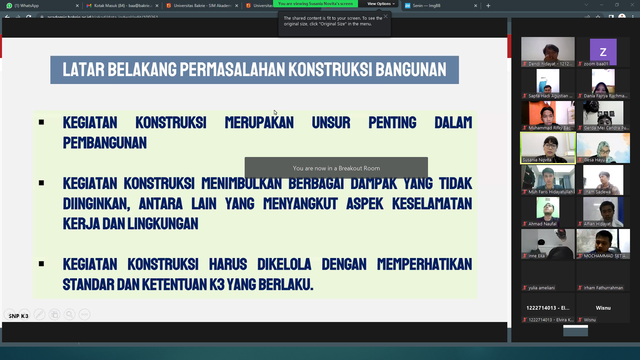Switch to the WhatsApp browser tab
This screenshot has width=640, height=360.
click(x=41, y=6)
